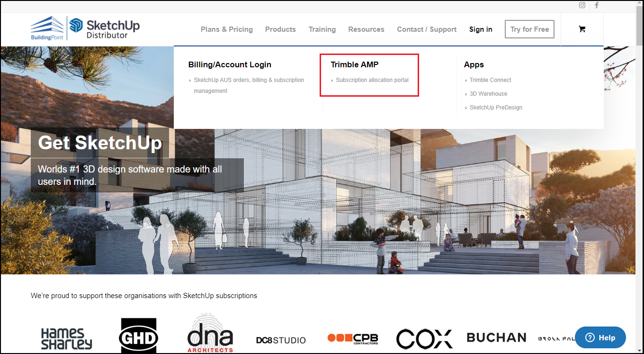Open the 3D Warehouse link

click(488, 94)
